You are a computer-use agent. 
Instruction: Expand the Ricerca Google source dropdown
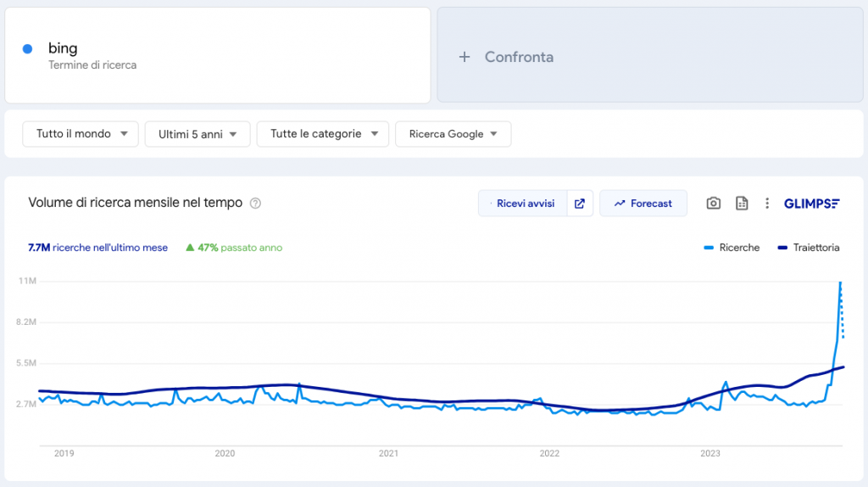tap(453, 134)
